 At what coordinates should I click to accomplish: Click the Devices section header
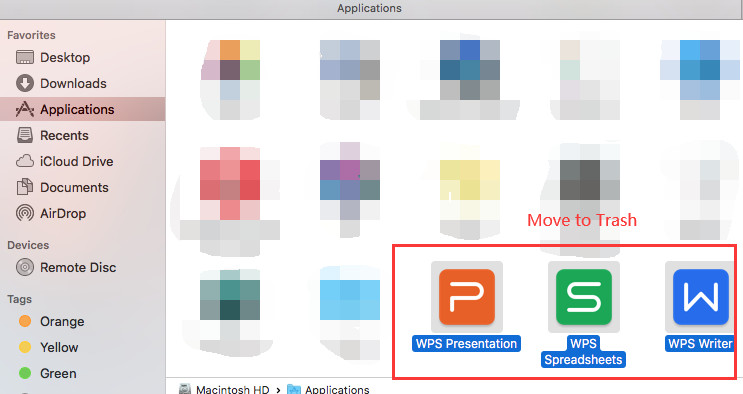click(28, 245)
